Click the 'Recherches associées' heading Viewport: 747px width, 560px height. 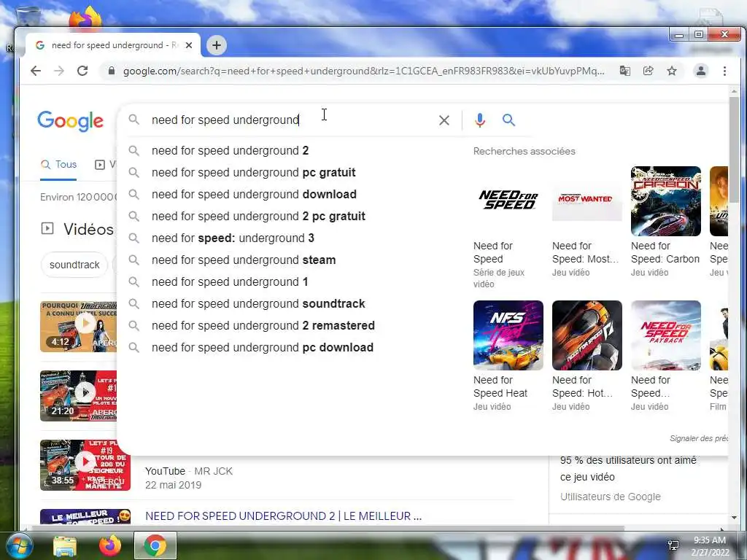pos(524,152)
